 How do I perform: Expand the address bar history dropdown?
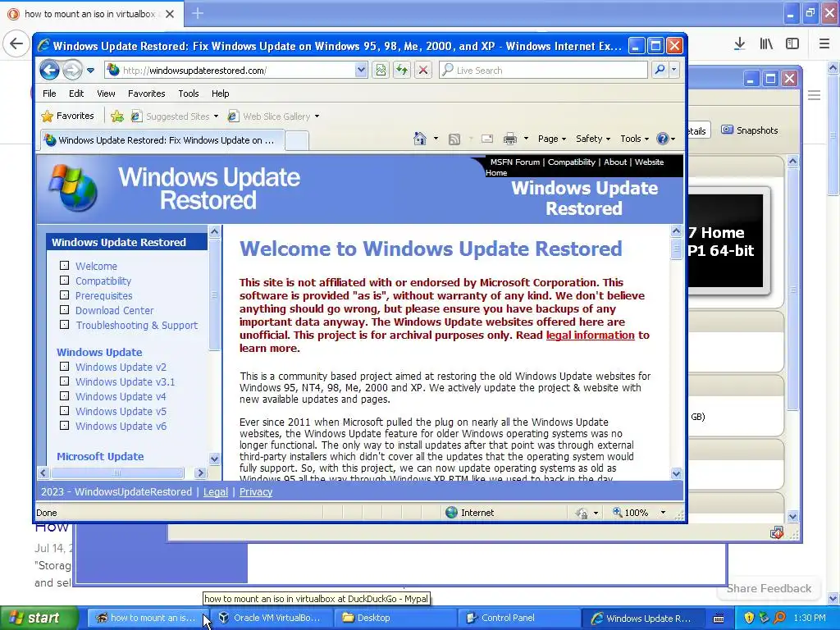click(361, 70)
